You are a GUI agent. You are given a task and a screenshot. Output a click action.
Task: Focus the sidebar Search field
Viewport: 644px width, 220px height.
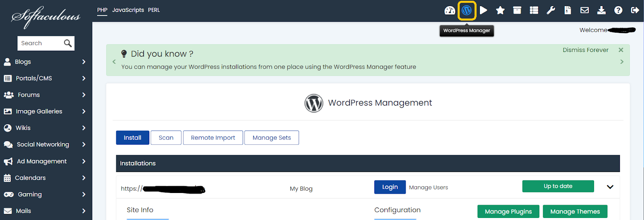pos(40,43)
